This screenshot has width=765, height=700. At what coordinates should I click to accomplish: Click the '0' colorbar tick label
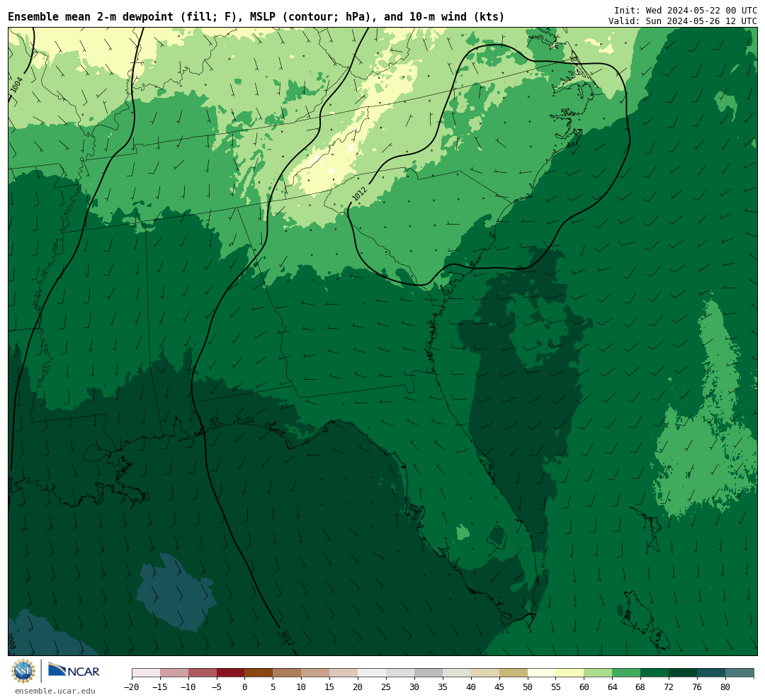[245, 687]
